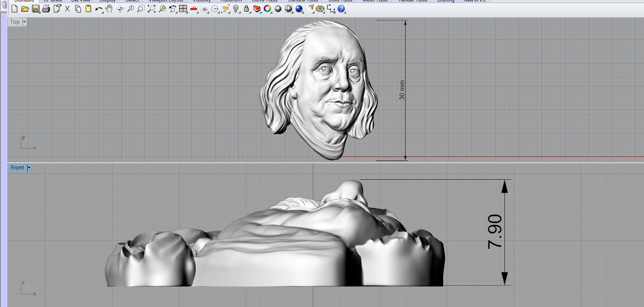Select the Rotate View tool
Viewport: 644px width, 307px height.
click(120, 9)
